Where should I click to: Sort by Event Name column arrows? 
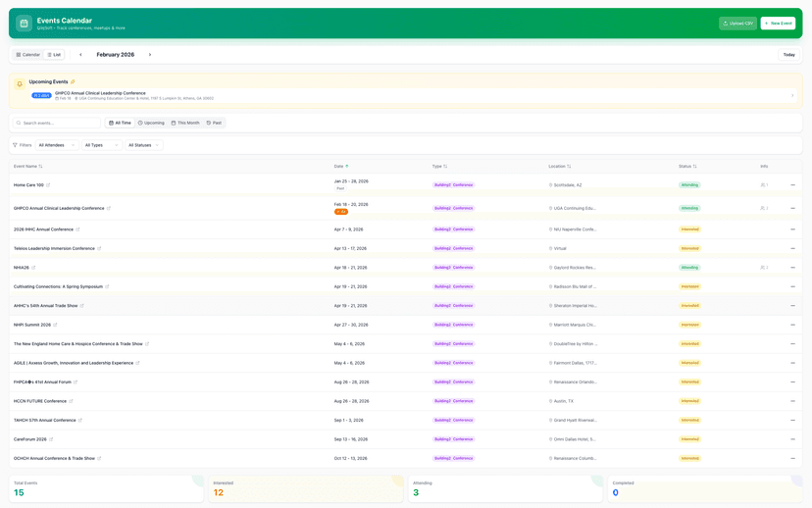pyautogui.click(x=40, y=167)
